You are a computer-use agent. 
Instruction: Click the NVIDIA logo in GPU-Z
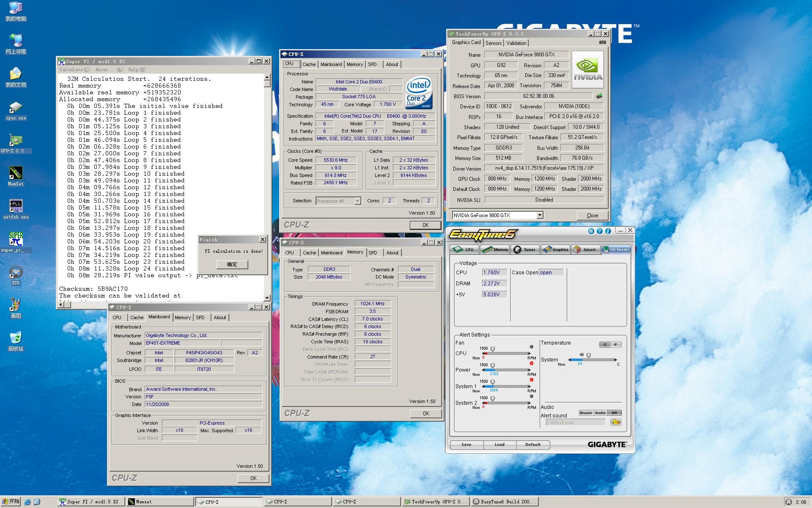point(588,69)
